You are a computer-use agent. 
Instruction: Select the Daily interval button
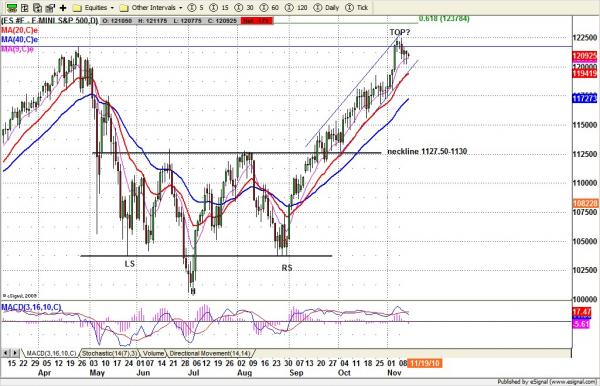point(326,8)
